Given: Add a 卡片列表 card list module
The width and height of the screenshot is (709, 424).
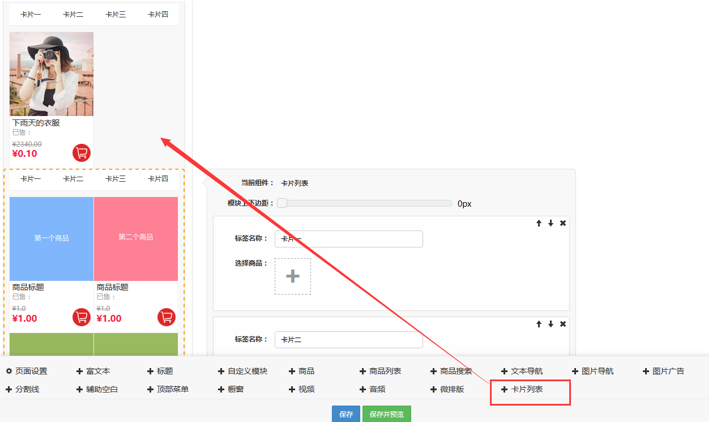Looking at the screenshot, I should point(523,389).
